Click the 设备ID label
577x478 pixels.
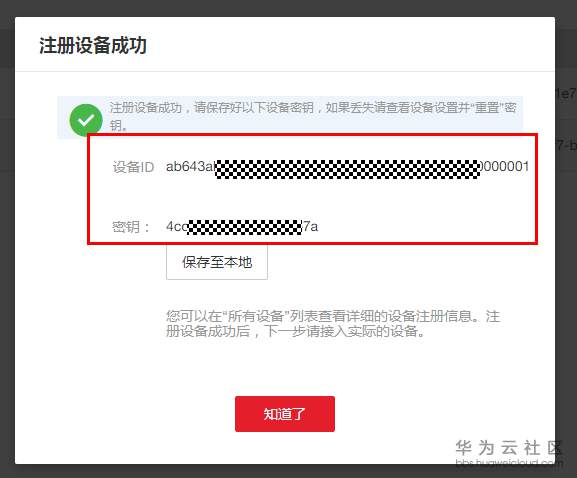[x=133, y=167]
